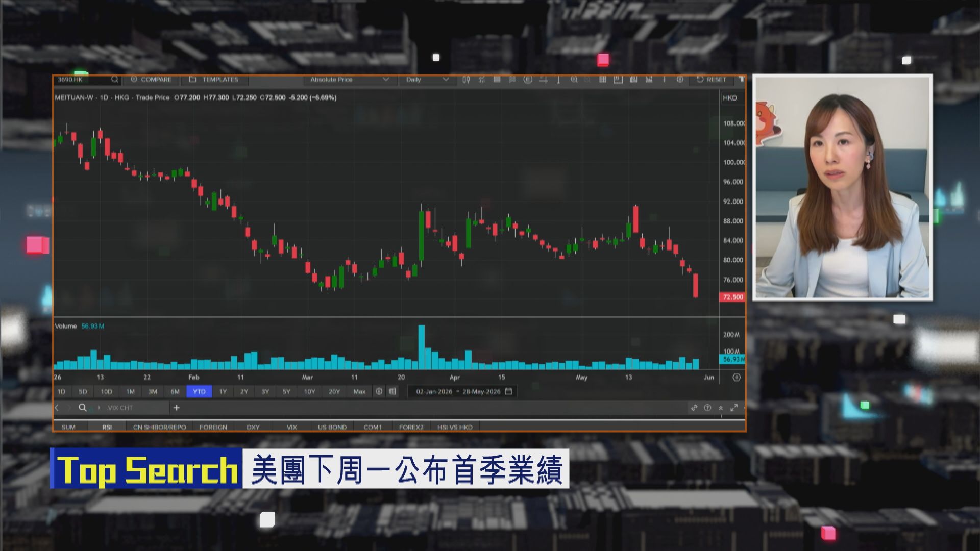Expand the Absolute Price dropdown
The image size is (980, 551).
[x=350, y=80]
